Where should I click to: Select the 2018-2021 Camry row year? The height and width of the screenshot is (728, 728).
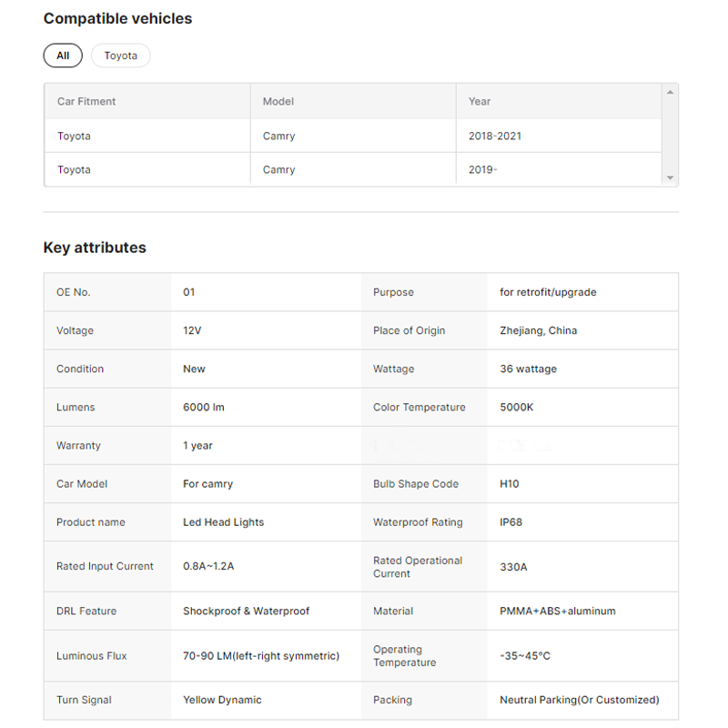(495, 136)
